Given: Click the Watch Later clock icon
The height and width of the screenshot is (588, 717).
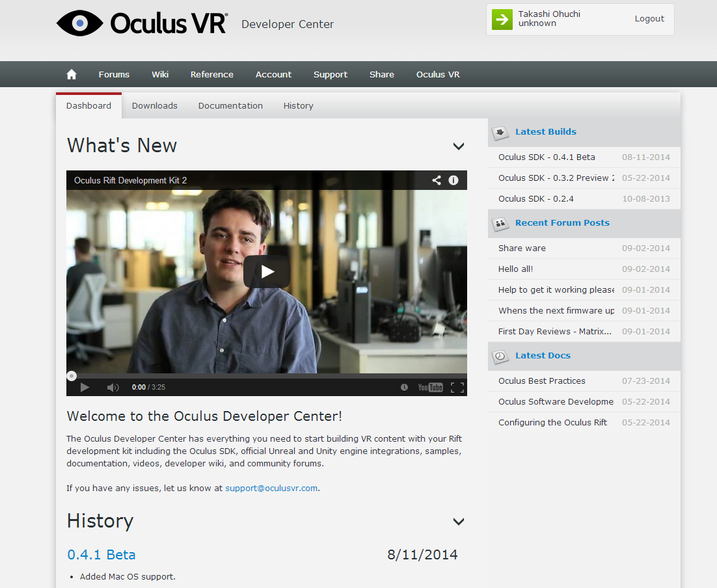Looking at the screenshot, I should 404,387.
